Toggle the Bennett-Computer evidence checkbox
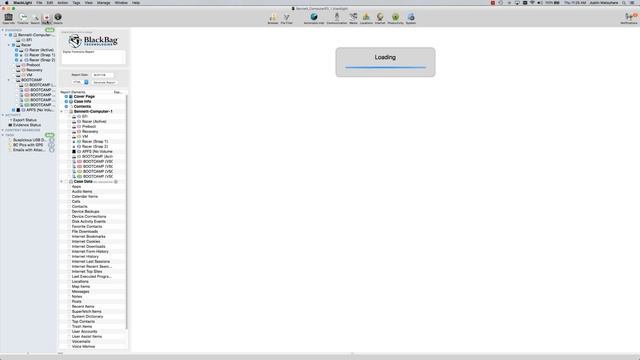The width and height of the screenshot is (640, 360). coord(11,35)
